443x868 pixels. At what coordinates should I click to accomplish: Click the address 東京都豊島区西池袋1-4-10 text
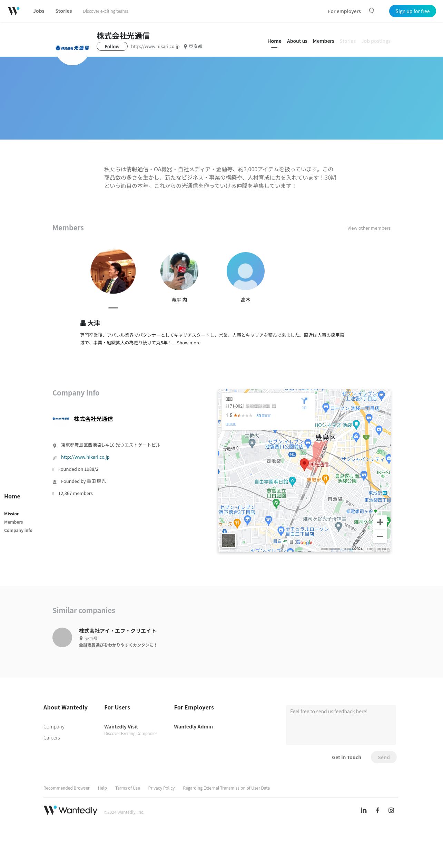(110, 445)
